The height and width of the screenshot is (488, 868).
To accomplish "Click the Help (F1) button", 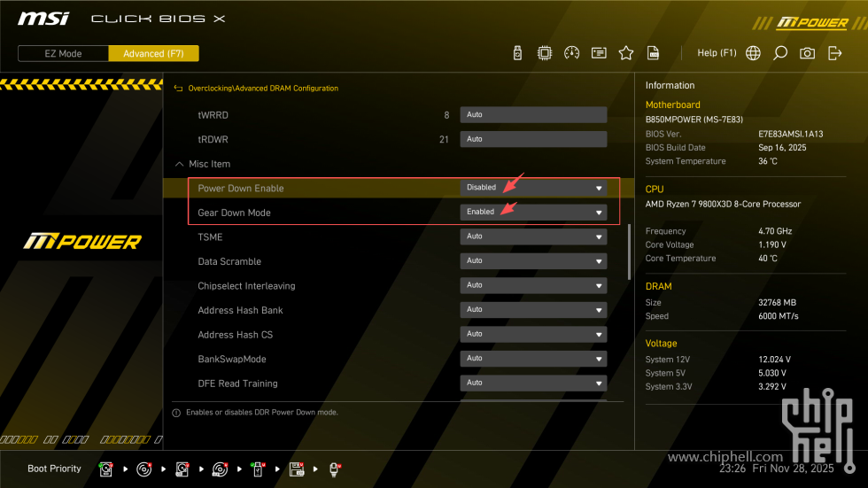I will [x=717, y=53].
